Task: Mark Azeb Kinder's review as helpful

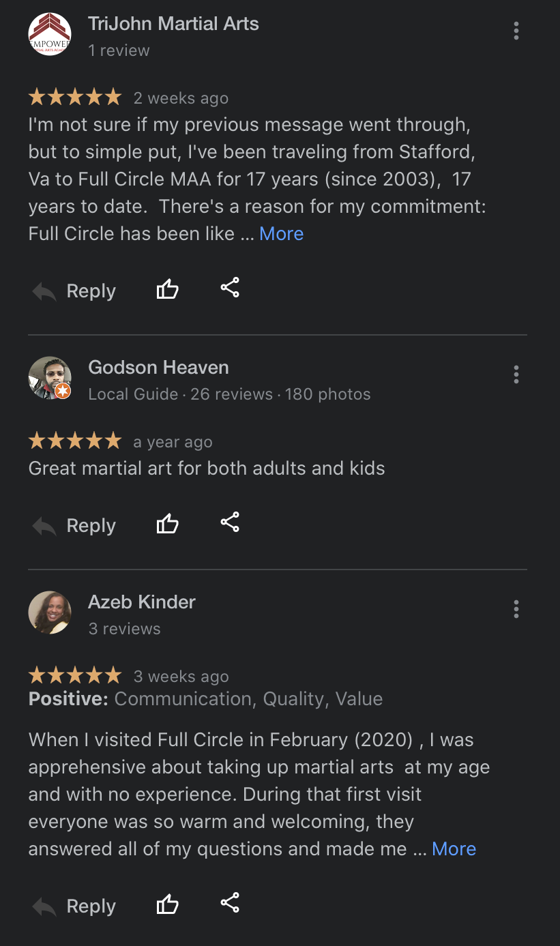Action: click(x=167, y=905)
